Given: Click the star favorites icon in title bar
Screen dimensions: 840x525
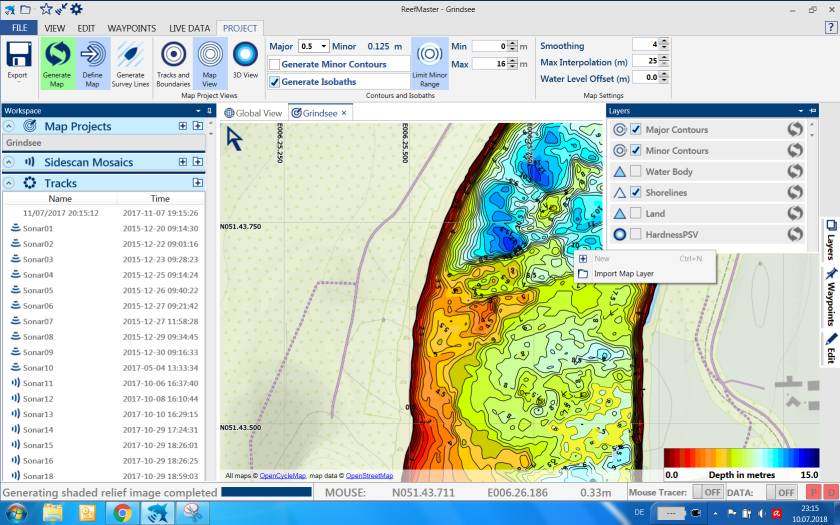Looking at the screenshot, I should (x=46, y=9).
